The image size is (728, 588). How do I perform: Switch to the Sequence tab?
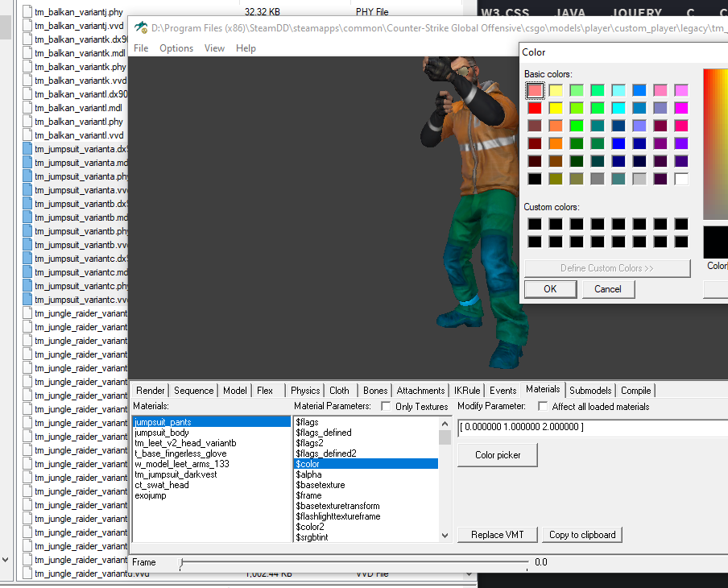click(193, 391)
